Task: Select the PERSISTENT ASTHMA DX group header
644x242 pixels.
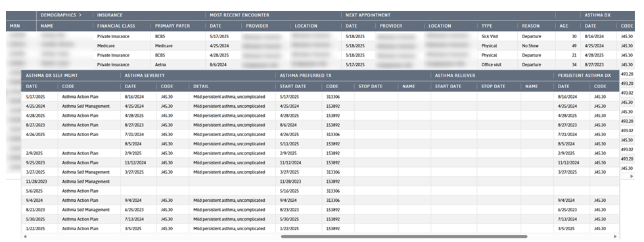Action: [584, 76]
